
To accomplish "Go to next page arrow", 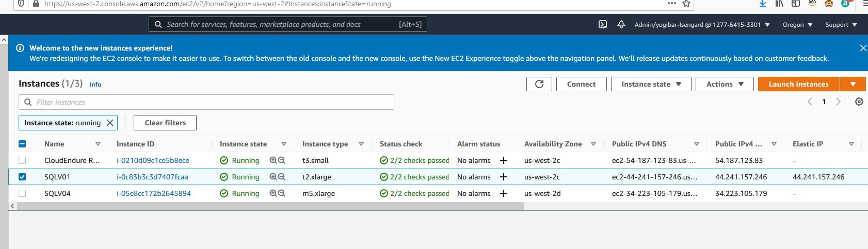I will click(x=839, y=102).
